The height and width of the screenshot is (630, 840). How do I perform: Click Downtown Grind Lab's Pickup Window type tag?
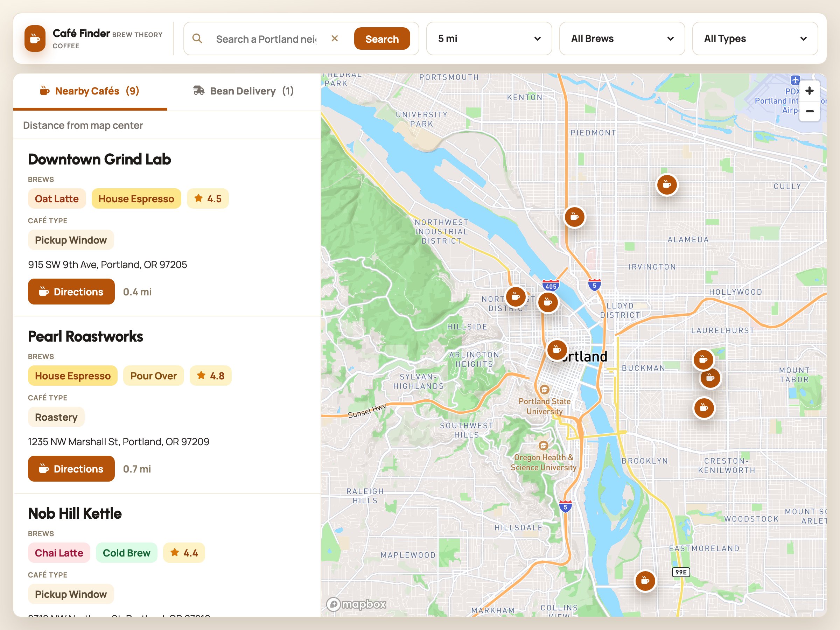[x=71, y=240]
